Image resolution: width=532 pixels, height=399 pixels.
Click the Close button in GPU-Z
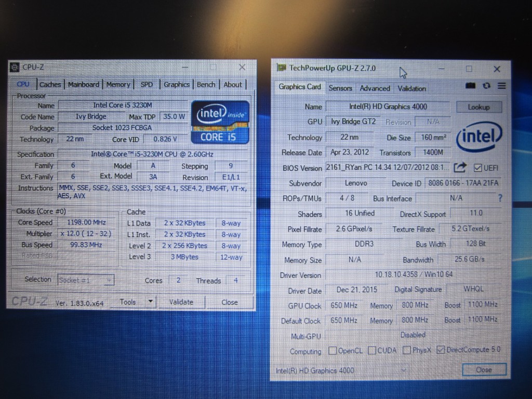[484, 369]
